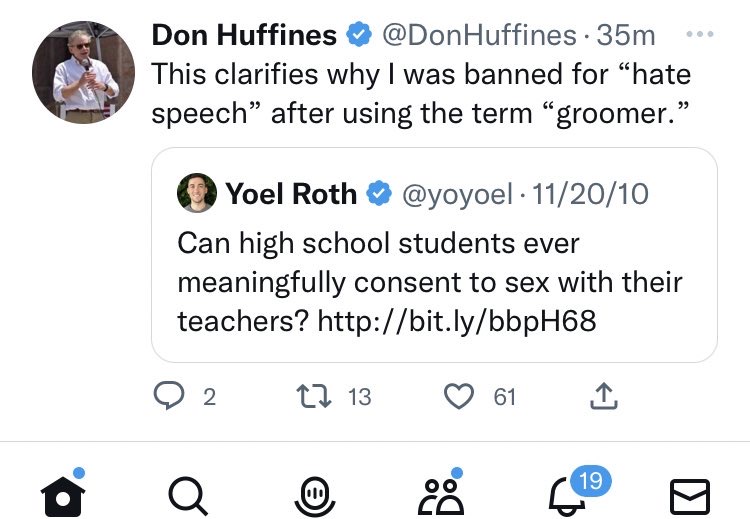Open Communities people tab
The image size is (750, 519).
440,495
